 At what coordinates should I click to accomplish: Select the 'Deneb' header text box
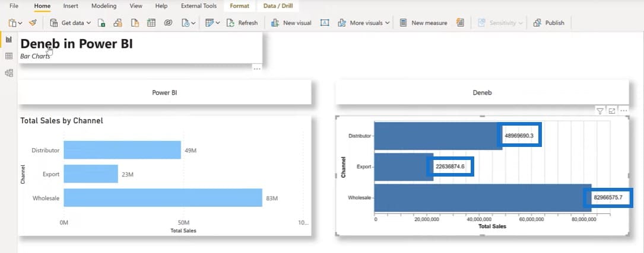click(x=482, y=92)
